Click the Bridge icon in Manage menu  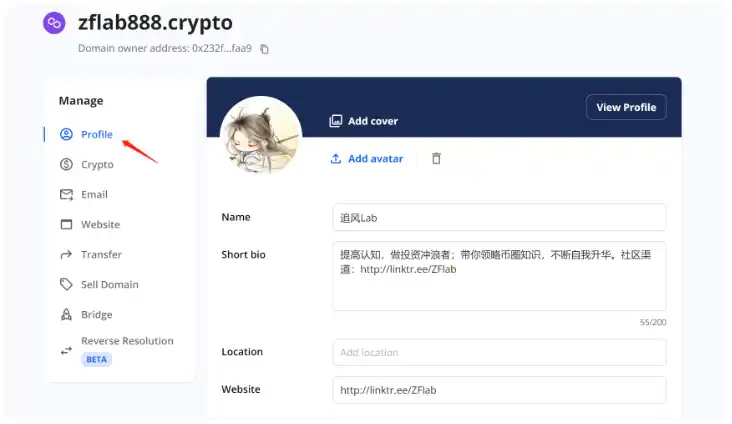coord(66,314)
